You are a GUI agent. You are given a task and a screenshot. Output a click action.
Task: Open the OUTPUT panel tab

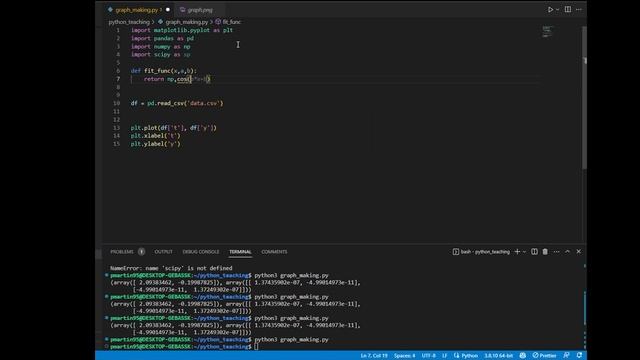[163, 252]
